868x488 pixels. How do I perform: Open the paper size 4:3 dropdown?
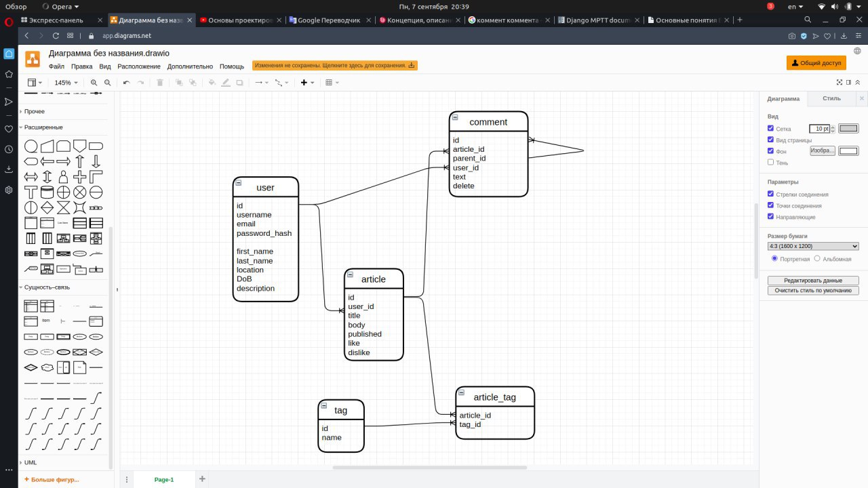point(813,246)
